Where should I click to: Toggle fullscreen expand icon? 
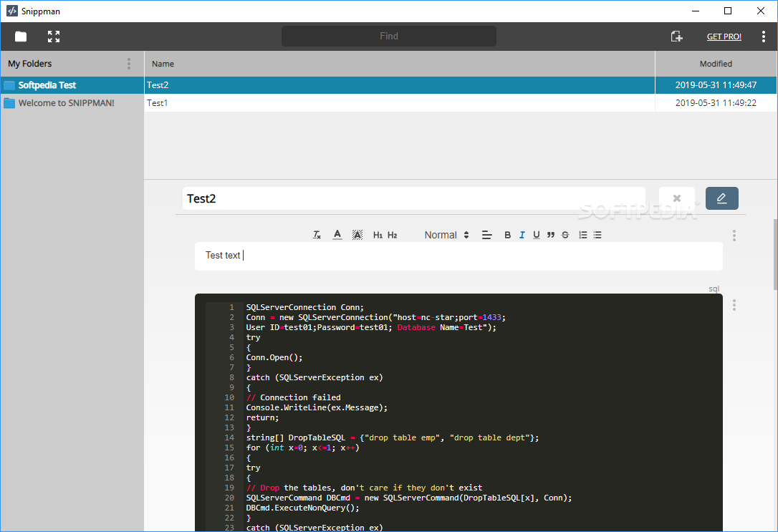coord(54,37)
